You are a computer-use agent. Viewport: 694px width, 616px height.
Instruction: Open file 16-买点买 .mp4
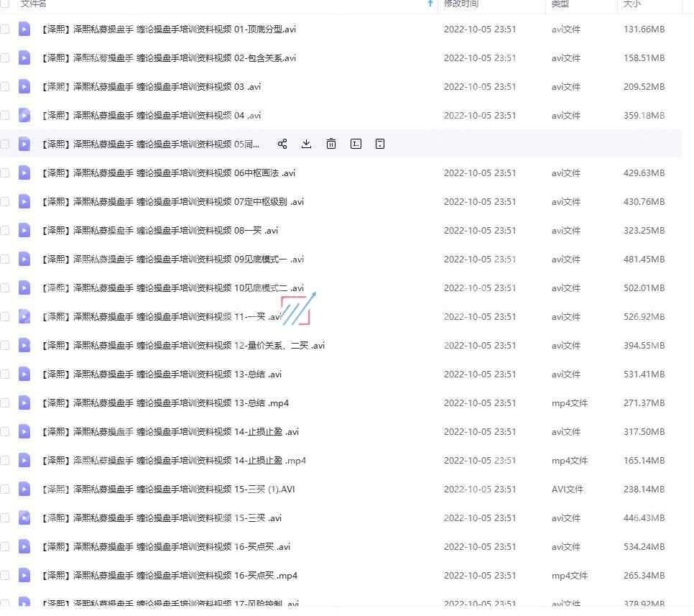[x=170, y=576]
